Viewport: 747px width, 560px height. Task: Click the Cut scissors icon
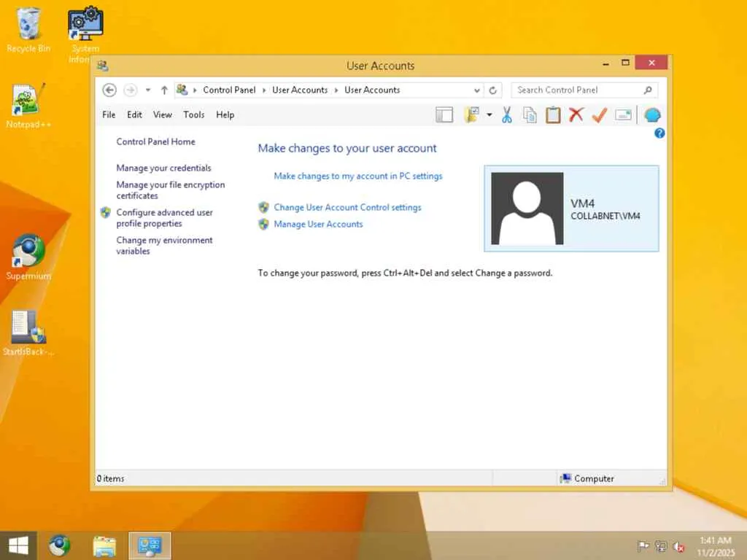click(x=507, y=114)
